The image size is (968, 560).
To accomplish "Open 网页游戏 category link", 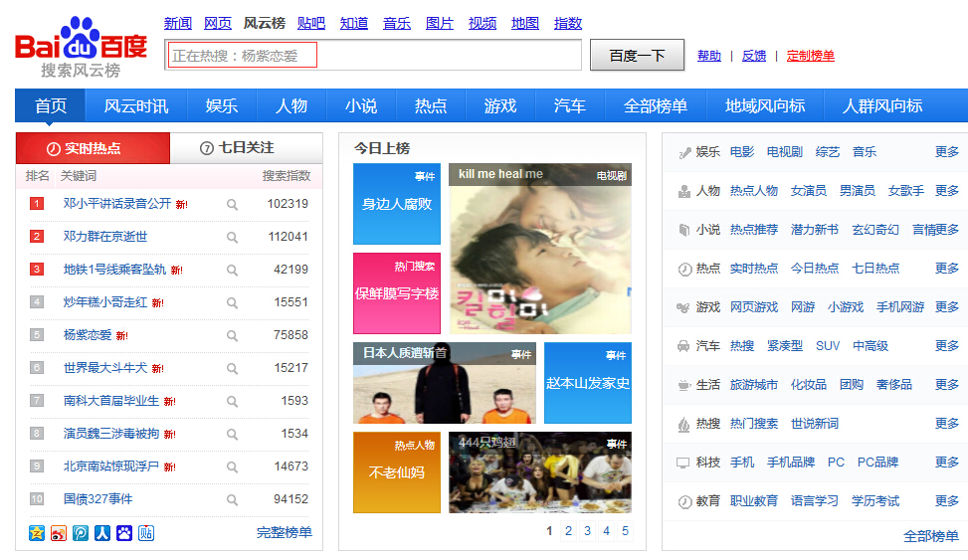I will pyautogui.click(x=754, y=307).
